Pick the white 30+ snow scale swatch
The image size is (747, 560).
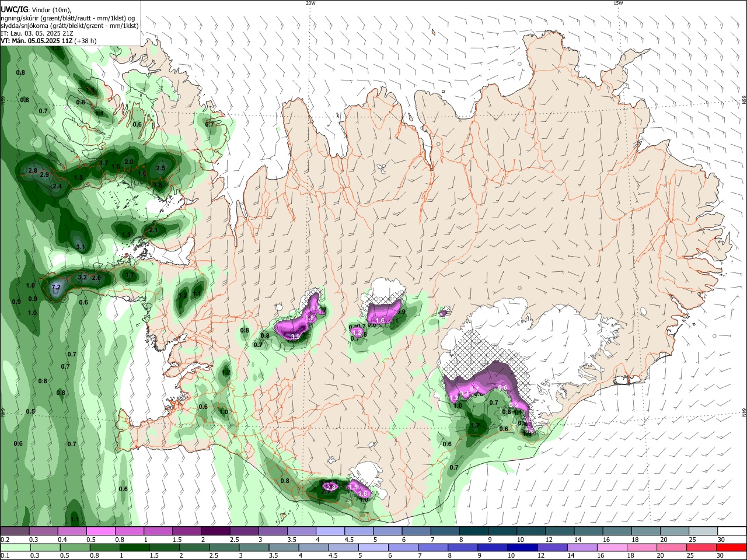click(x=732, y=531)
